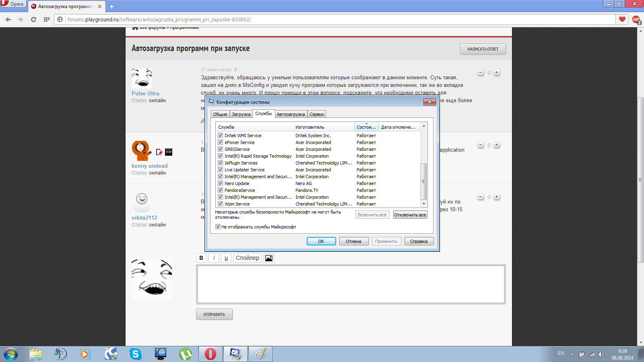Toggle 'Не отображать службы Майкрософт' checkbox

coord(218,227)
